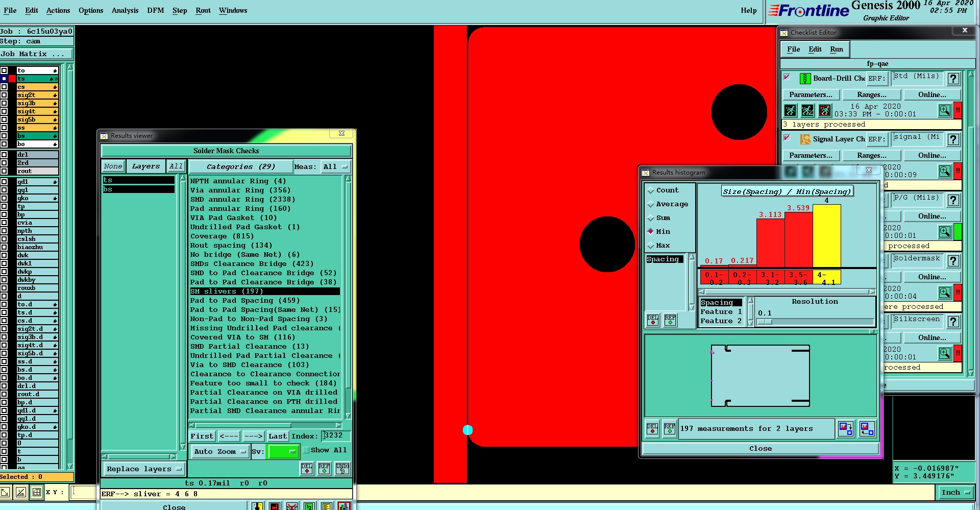Open Board-Drill check help question mark
This screenshot has height=510, width=980.
953,79
